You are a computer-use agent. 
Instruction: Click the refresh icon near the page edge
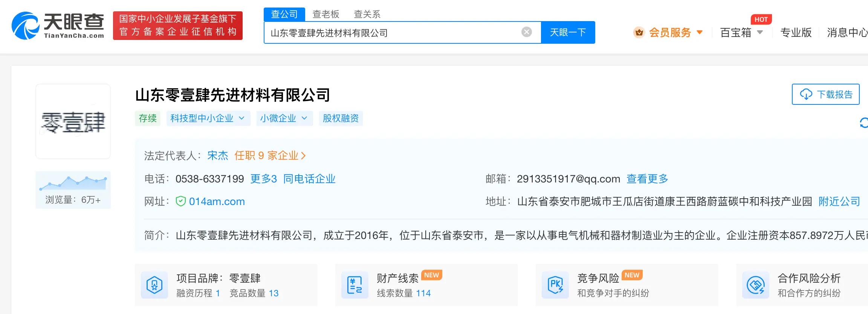point(864,123)
